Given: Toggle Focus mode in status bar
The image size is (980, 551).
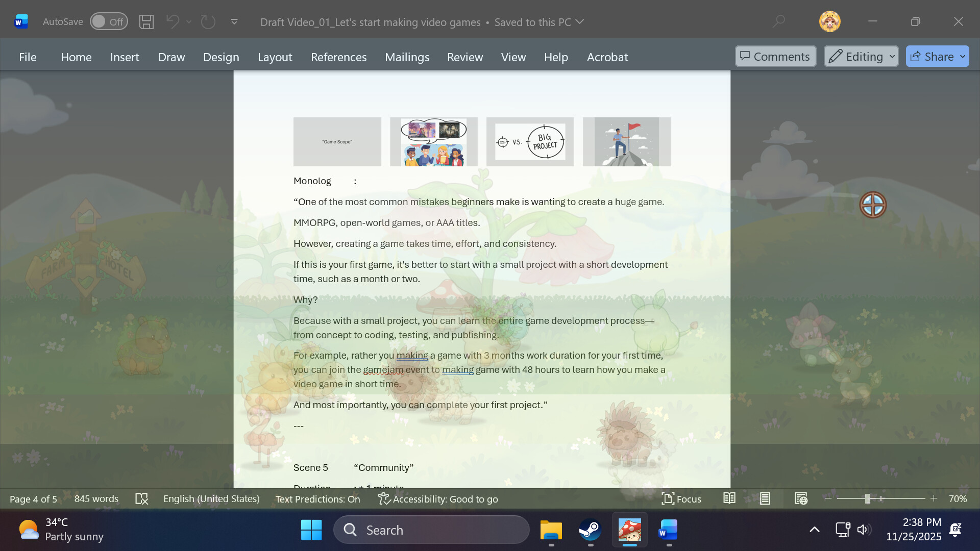Looking at the screenshot, I should (x=681, y=499).
